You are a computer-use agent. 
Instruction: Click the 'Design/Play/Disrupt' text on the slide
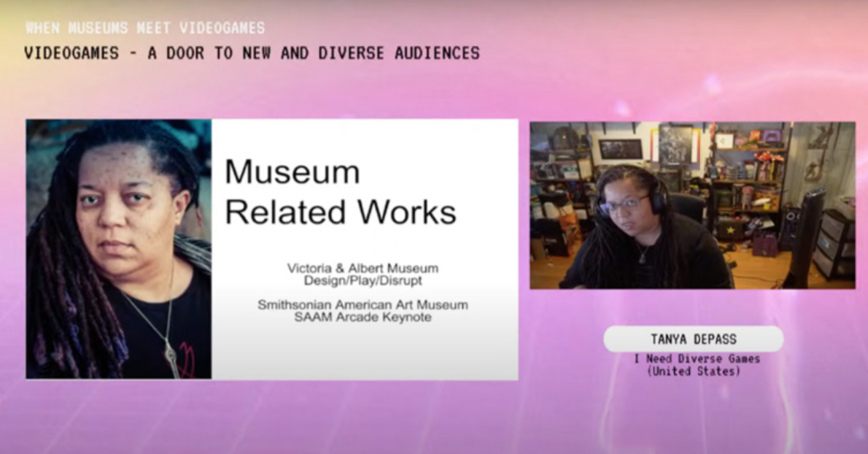[x=363, y=280]
